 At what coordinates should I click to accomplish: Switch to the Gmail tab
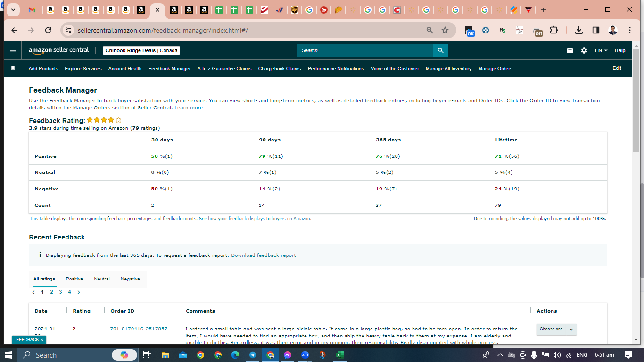(x=32, y=10)
